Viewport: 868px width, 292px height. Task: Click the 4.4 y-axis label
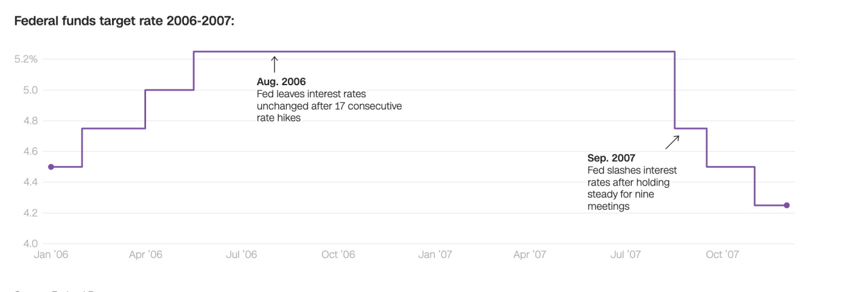(30, 182)
